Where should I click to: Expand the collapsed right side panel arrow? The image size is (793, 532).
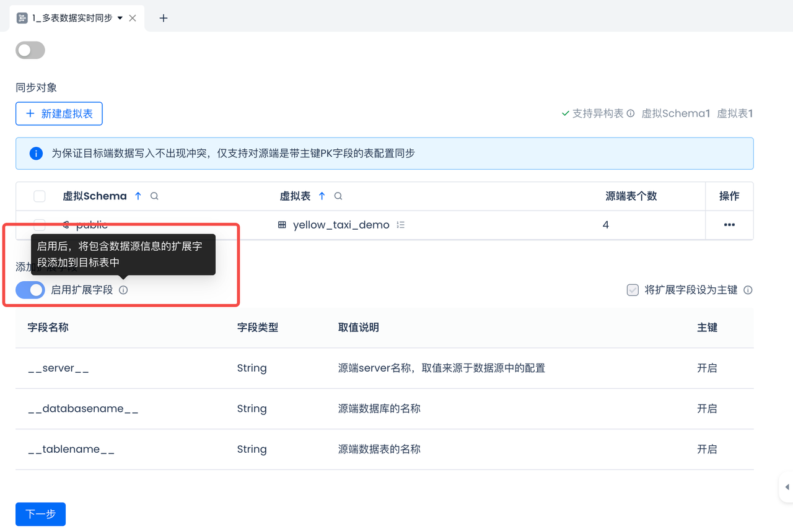coord(786,487)
